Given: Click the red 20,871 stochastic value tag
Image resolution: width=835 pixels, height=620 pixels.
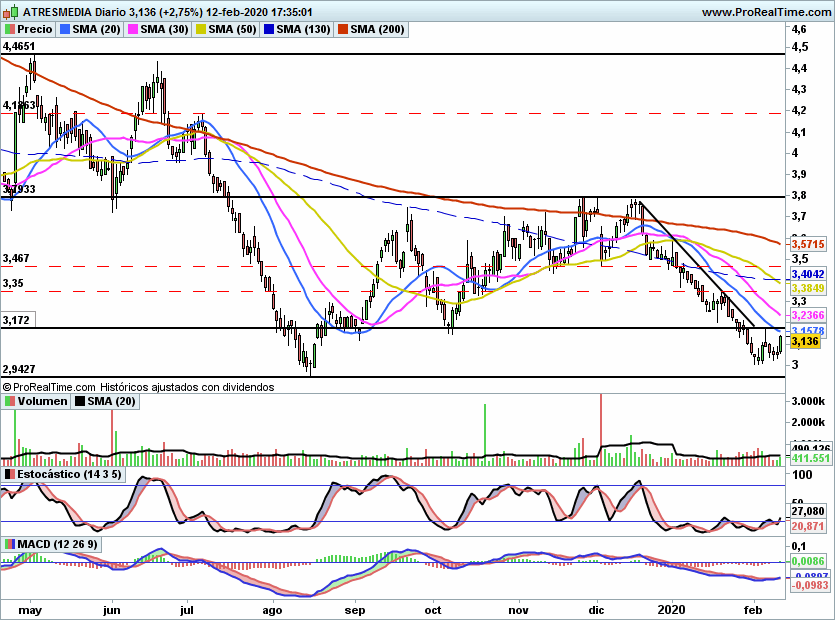Looking at the screenshot, I should pyautogui.click(x=808, y=526).
